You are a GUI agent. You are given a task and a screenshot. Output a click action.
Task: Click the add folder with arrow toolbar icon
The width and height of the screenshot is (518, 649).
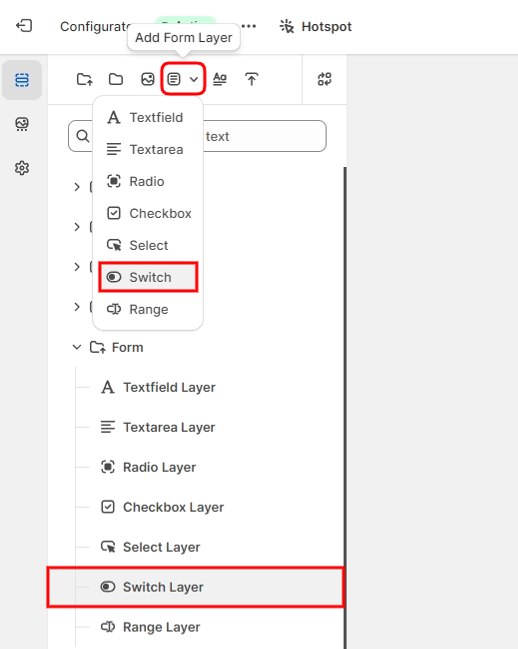85,79
